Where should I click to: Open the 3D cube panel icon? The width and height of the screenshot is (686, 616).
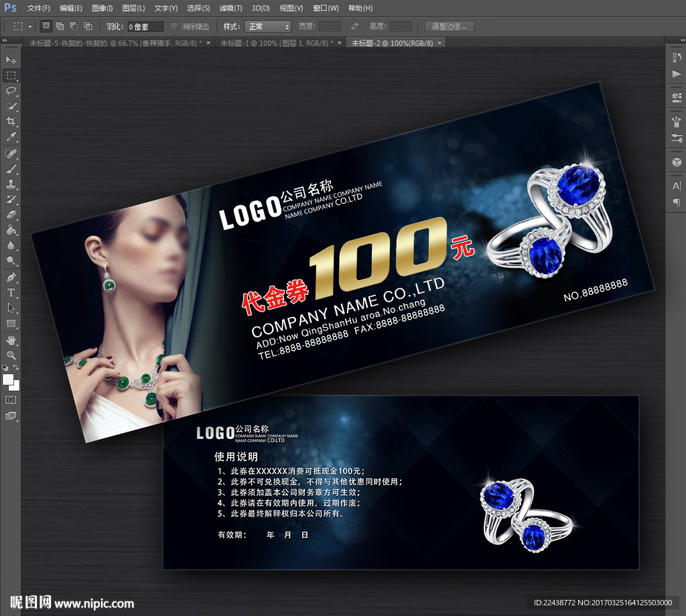(x=677, y=162)
